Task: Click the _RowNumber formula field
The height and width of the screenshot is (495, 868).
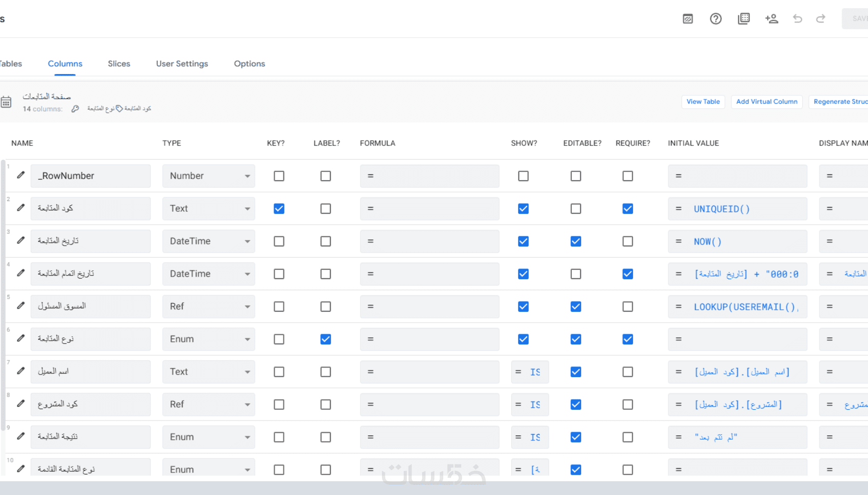Action: (x=429, y=176)
